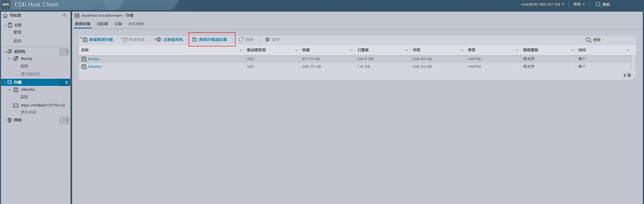Open the 已置备 column dropdown arrow

(407, 50)
